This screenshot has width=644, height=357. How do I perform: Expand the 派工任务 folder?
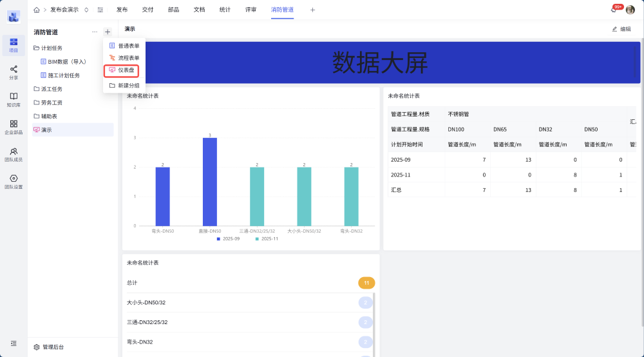coord(52,89)
